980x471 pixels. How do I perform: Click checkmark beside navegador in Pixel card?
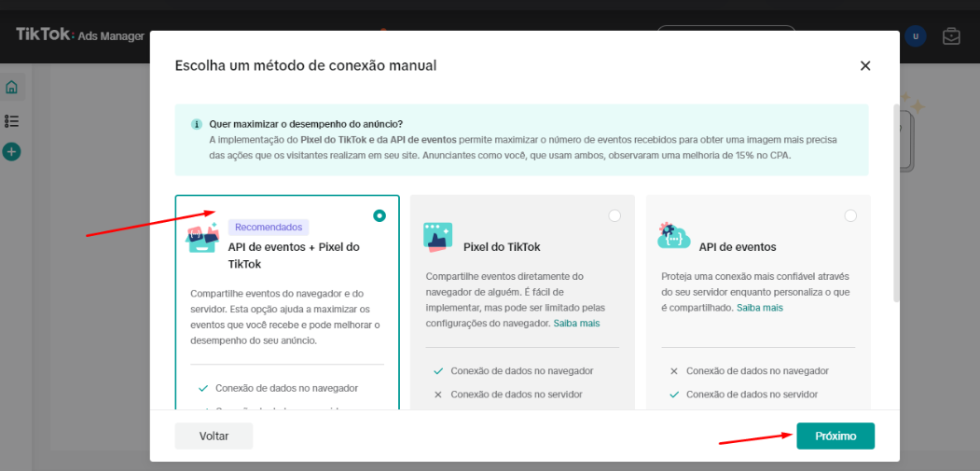point(438,371)
